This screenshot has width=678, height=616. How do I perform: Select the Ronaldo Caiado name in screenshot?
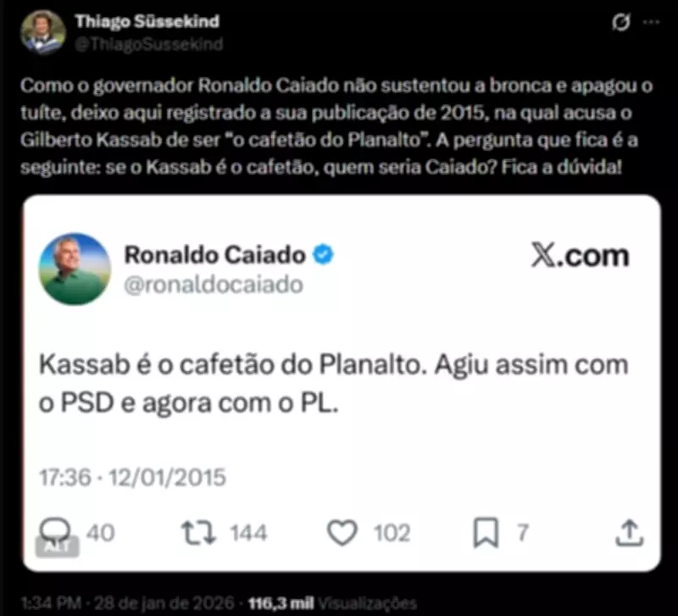[215, 254]
